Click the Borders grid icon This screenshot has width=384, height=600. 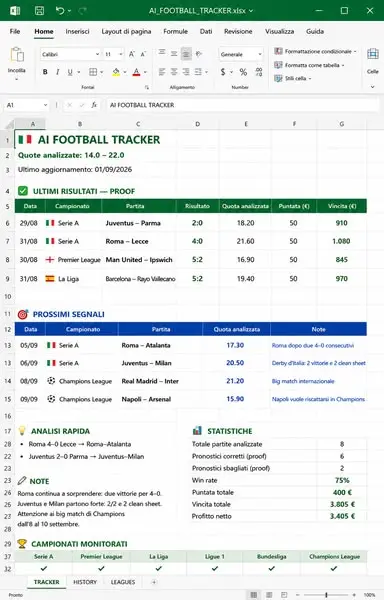pos(93,72)
